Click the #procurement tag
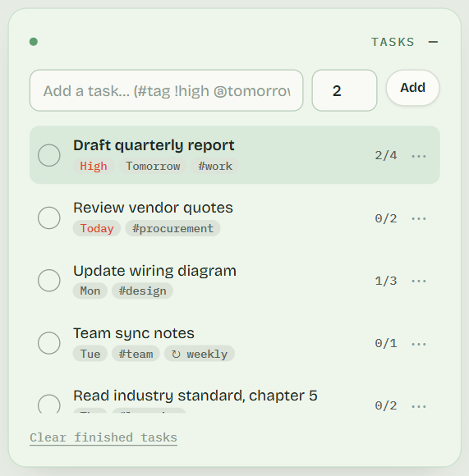The height and width of the screenshot is (476, 469). tap(172, 228)
